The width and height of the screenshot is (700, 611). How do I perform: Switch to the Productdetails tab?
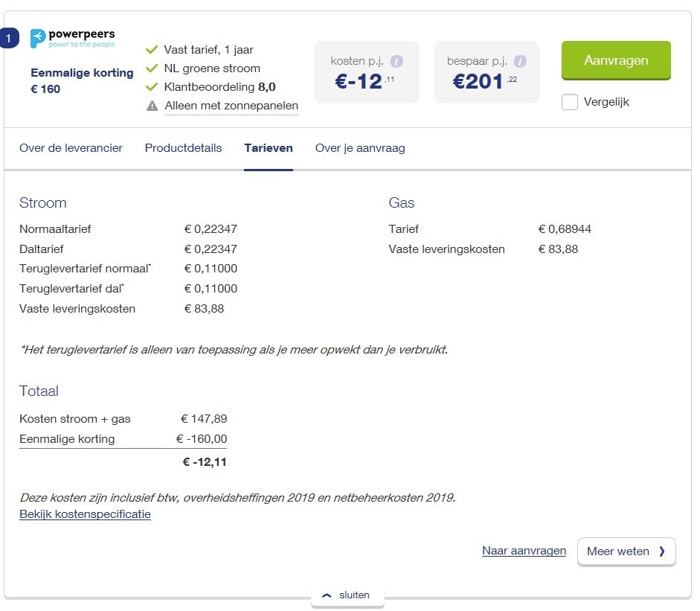[x=183, y=148]
